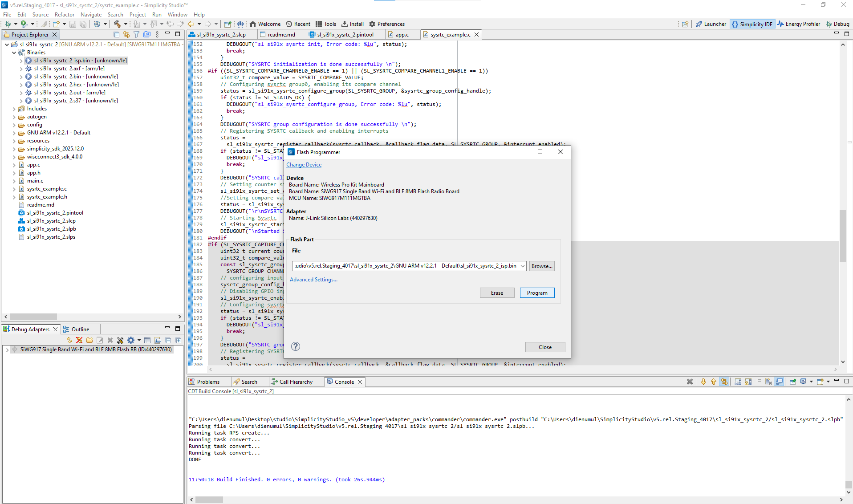Open Advanced Settings in Flash Programmer

[313, 279]
